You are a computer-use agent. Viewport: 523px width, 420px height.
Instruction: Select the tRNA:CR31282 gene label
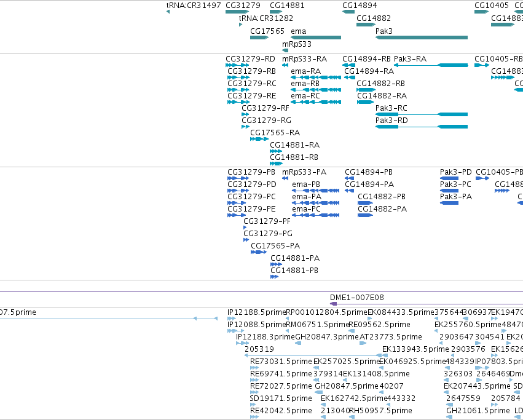[266, 18]
